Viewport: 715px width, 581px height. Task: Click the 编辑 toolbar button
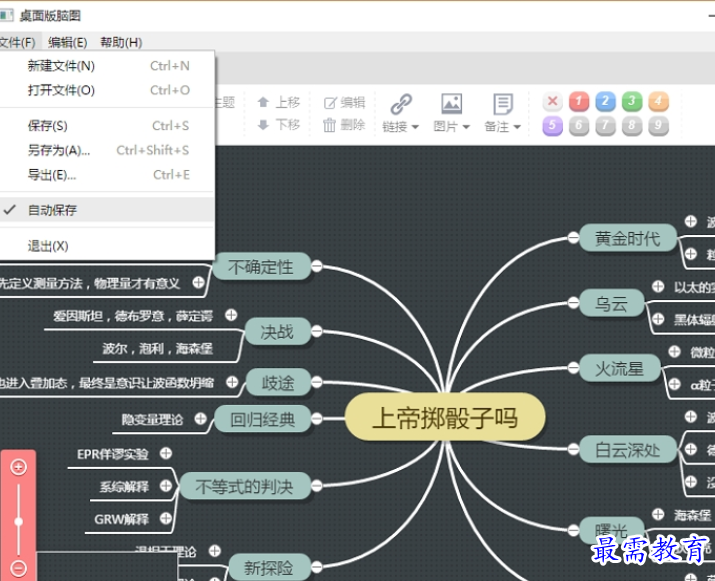coord(344,102)
